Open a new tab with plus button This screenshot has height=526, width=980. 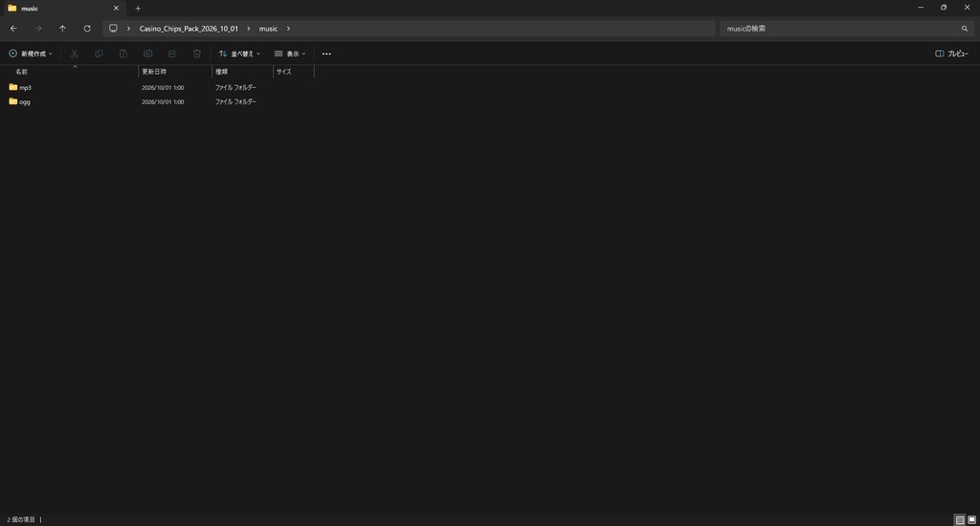point(138,8)
